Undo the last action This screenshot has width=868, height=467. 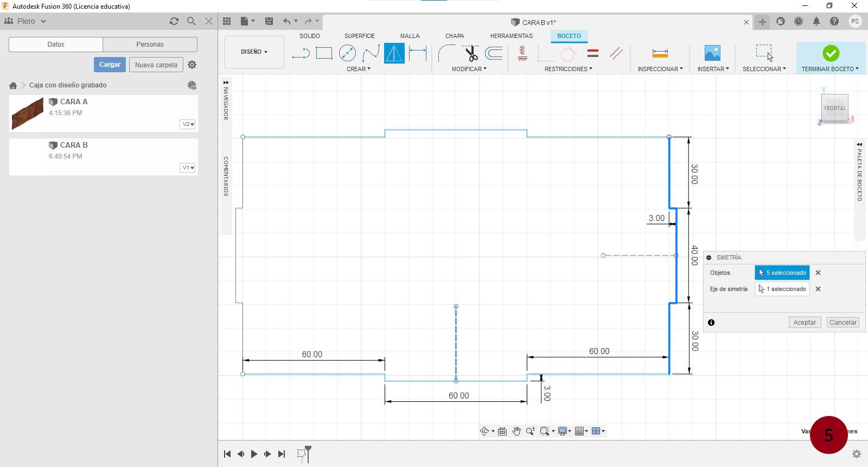(286, 21)
